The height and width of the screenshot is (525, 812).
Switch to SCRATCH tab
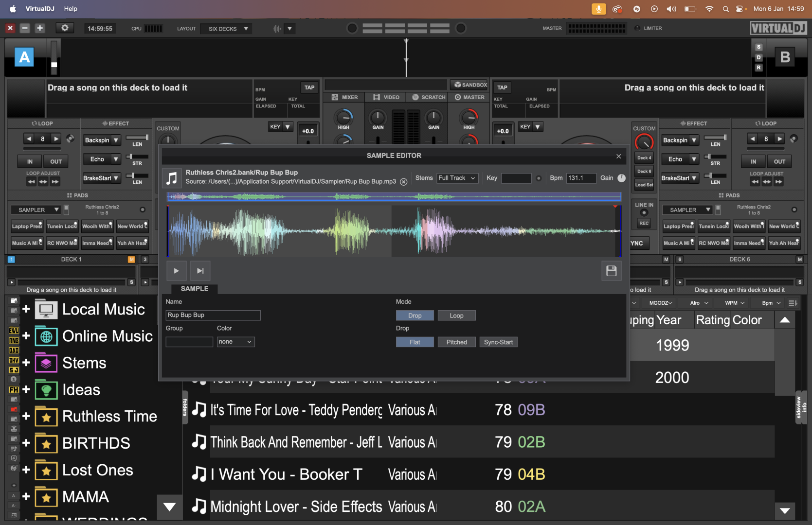(428, 97)
